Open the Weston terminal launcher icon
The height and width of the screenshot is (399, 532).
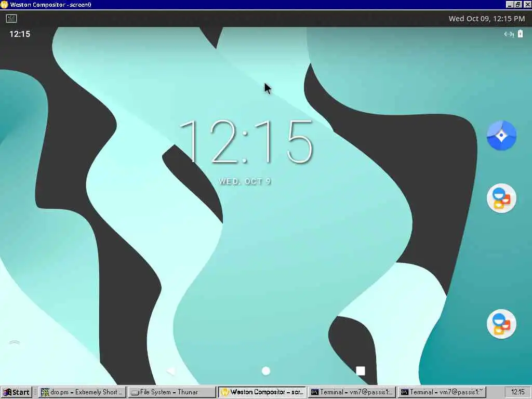pos(11,18)
